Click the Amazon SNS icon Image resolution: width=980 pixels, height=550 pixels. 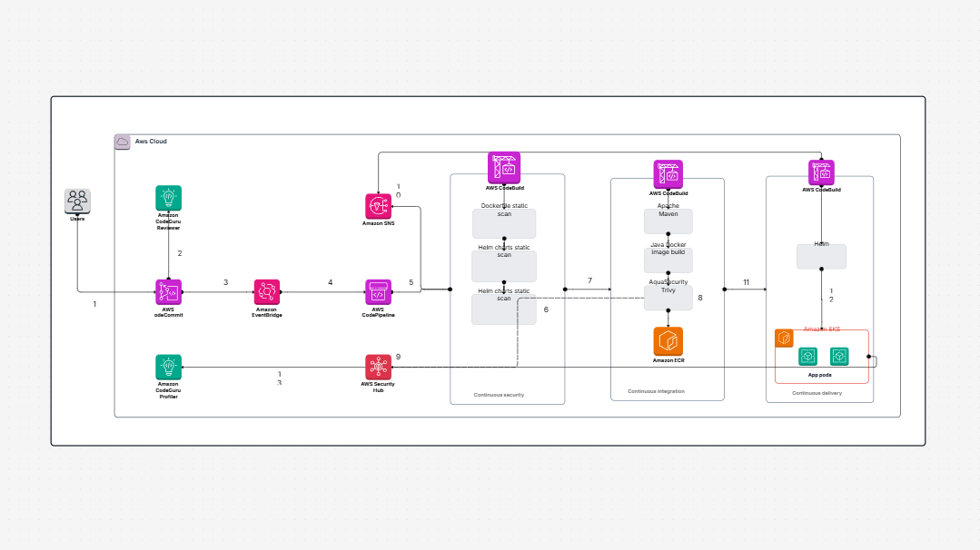click(x=378, y=206)
